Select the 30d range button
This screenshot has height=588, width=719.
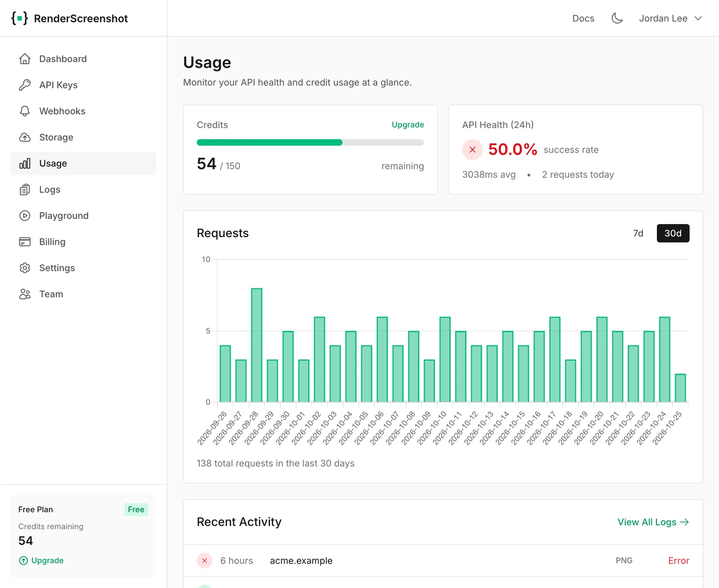coord(673,233)
